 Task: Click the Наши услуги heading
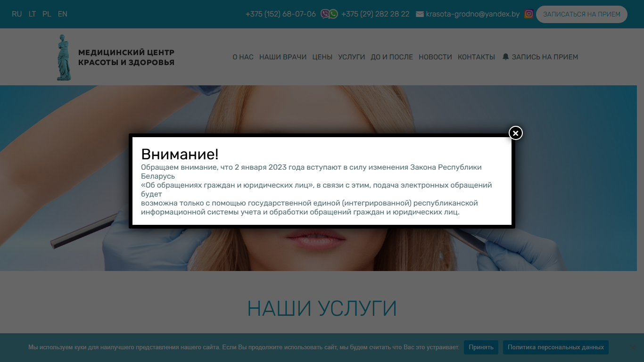[x=322, y=309]
